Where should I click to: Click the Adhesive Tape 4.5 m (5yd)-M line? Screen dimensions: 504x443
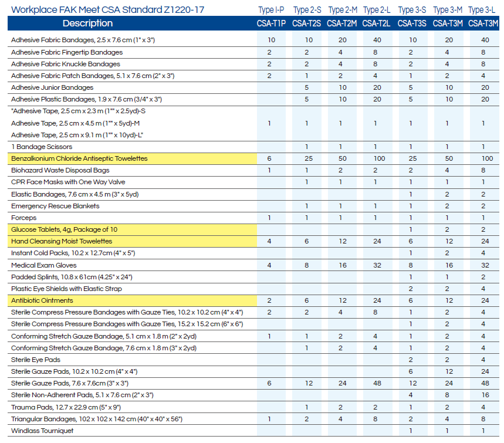tap(75, 123)
